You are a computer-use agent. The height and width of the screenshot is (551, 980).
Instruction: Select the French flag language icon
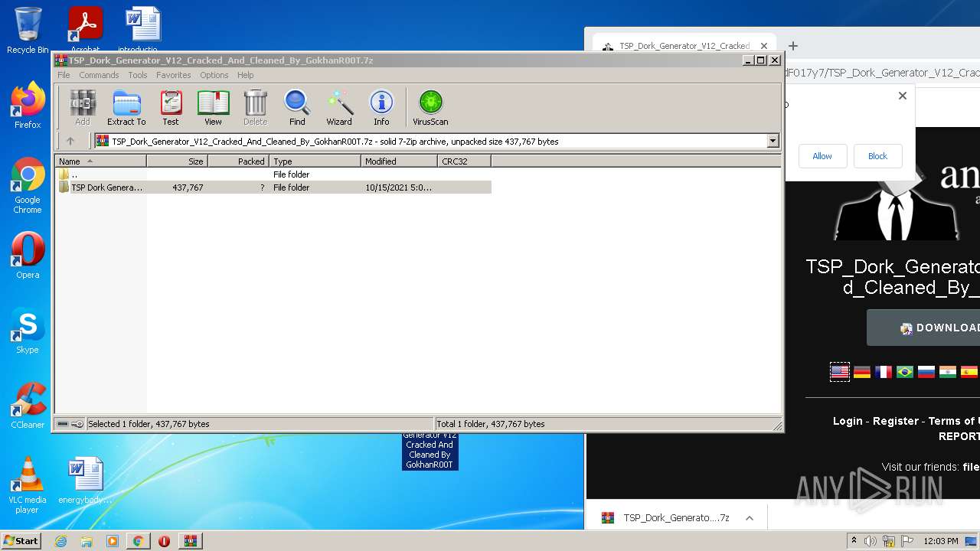click(x=884, y=372)
